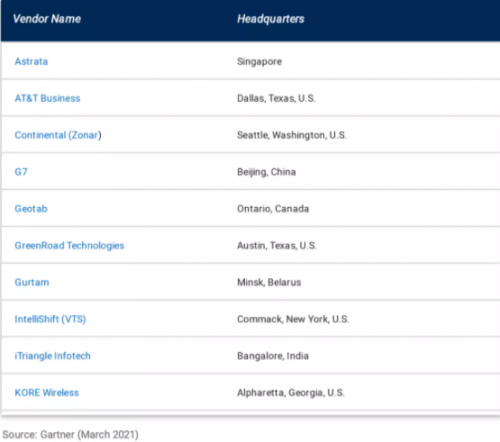
Task: Select the Vendor Name column header
Action: 47,19
